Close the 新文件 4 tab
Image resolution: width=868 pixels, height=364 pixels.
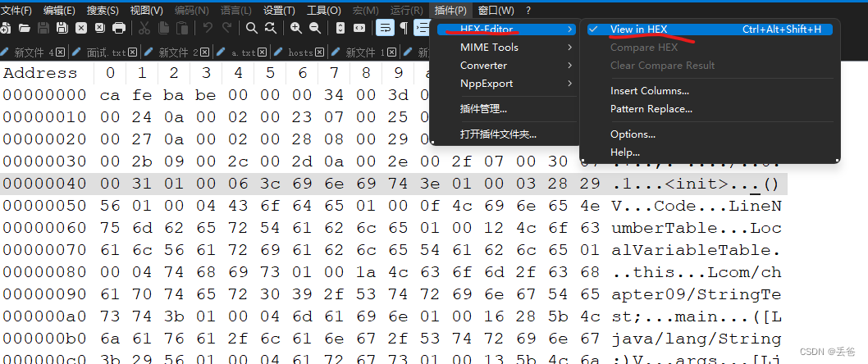pos(61,52)
